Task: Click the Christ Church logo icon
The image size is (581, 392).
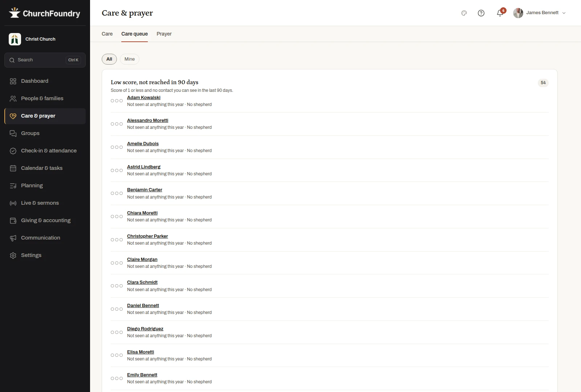Action: tap(15, 39)
